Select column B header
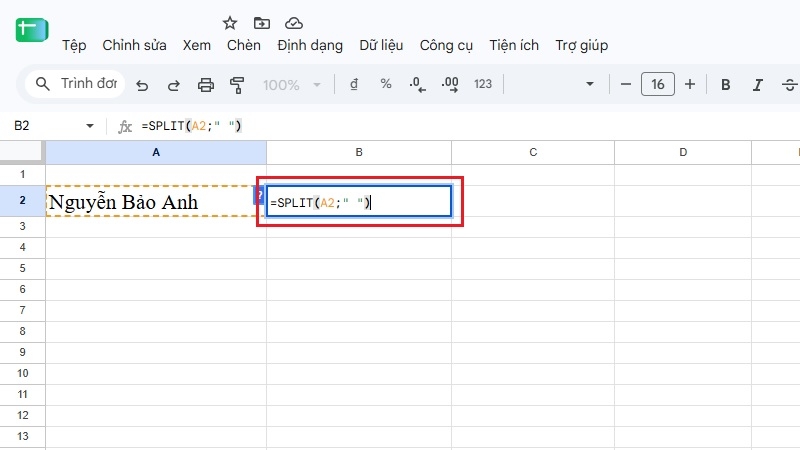Image resolution: width=800 pixels, height=450 pixels. coord(359,152)
